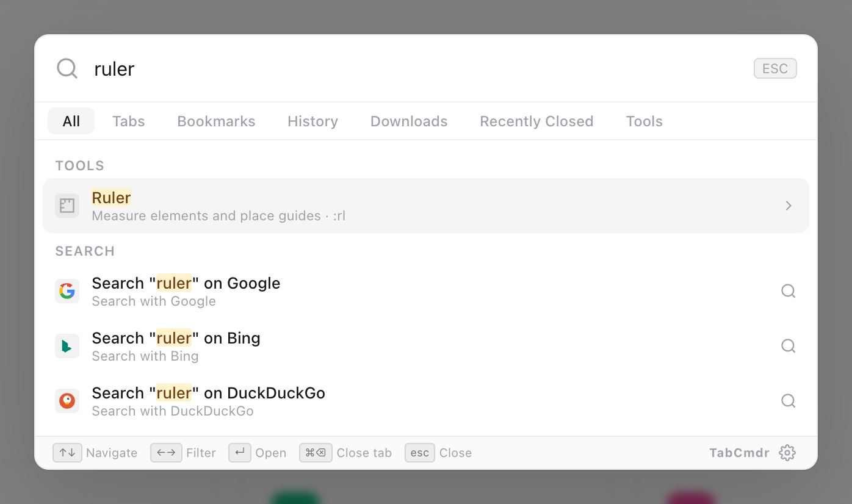Select the All filter tab
The width and height of the screenshot is (852, 504).
pyautogui.click(x=71, y=121)
